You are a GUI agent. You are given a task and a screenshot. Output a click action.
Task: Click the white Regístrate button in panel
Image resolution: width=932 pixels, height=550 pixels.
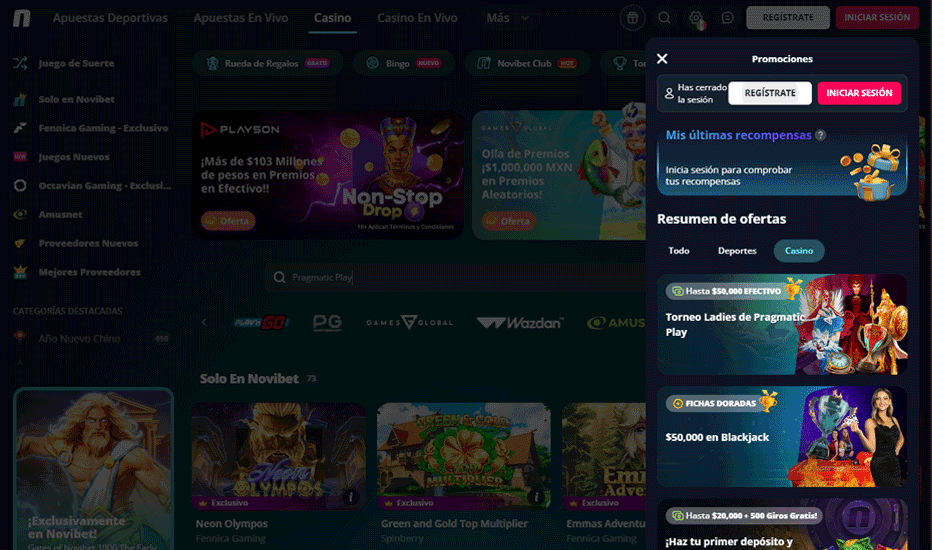[770, 93]
